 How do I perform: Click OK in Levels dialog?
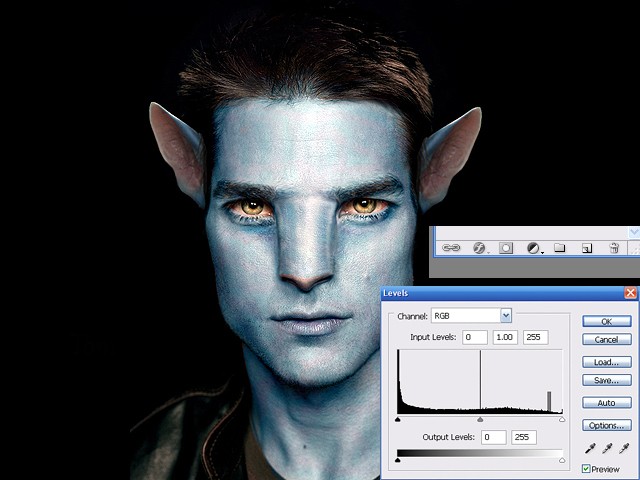coord(607,321)
